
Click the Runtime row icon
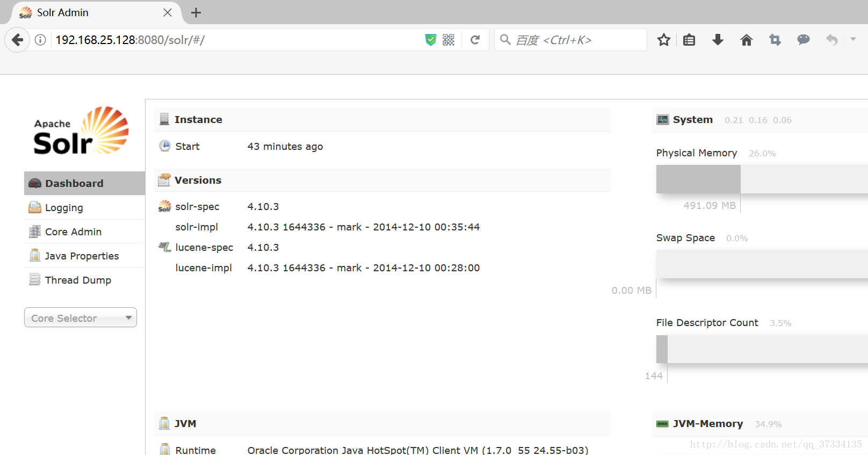(x=165, y=449)
